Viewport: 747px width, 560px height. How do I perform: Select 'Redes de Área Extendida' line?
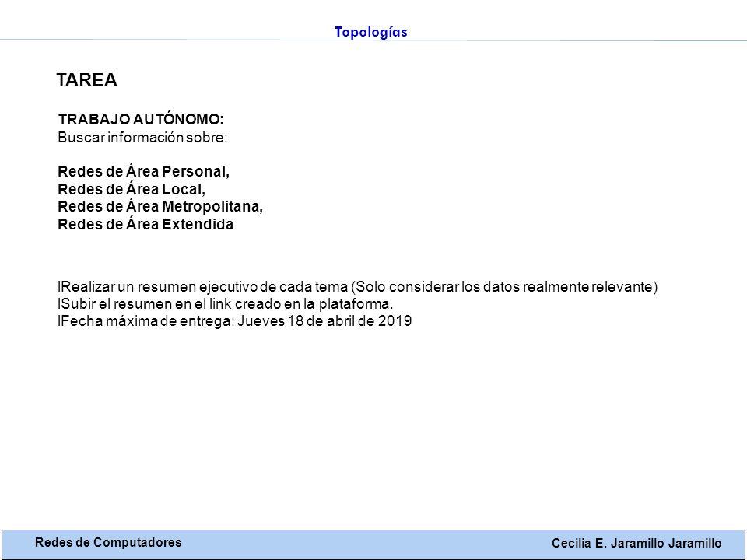[146, 224]
